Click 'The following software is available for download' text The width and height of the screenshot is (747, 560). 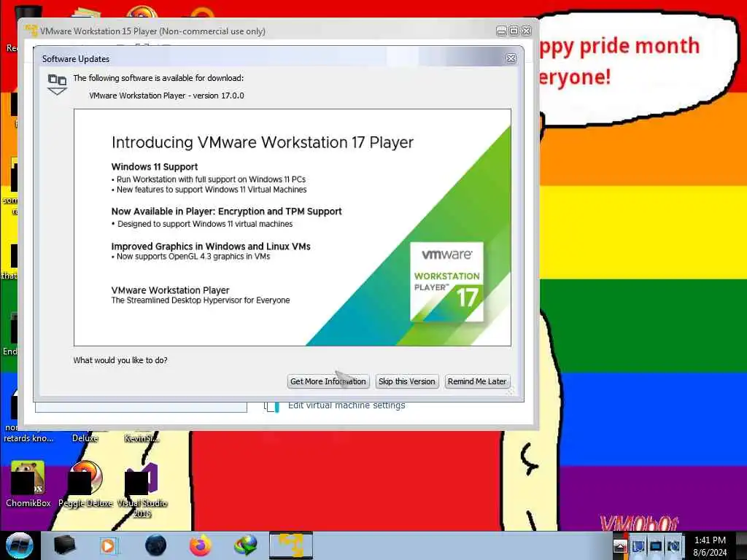point(158,78)
